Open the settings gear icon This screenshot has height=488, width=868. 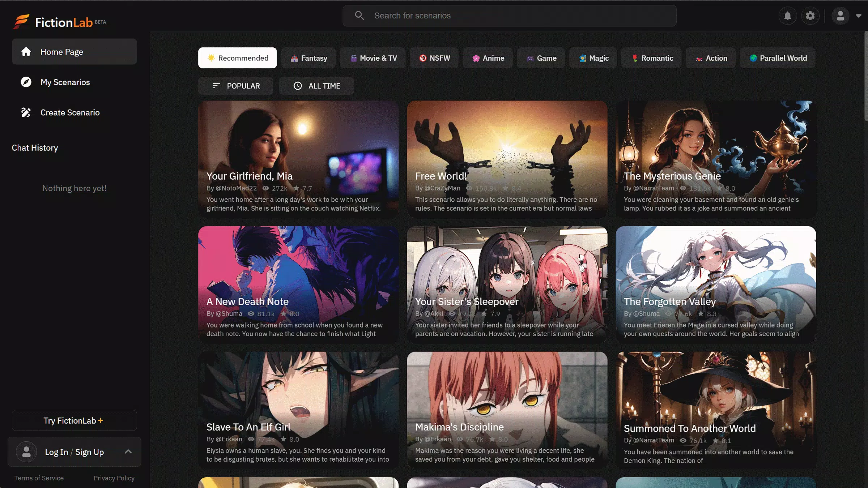pyautogui.click(x=810, y=16)
